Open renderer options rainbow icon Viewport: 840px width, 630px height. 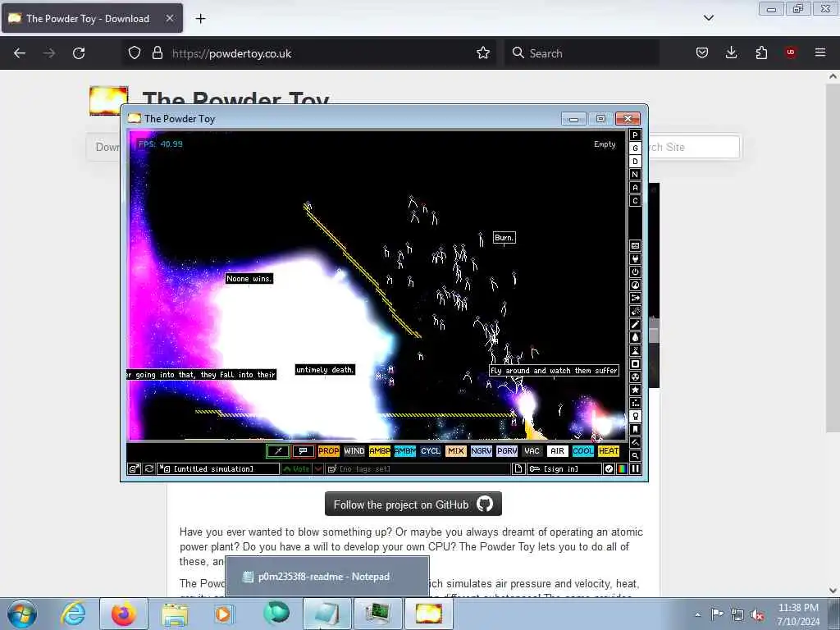(622, 468)
